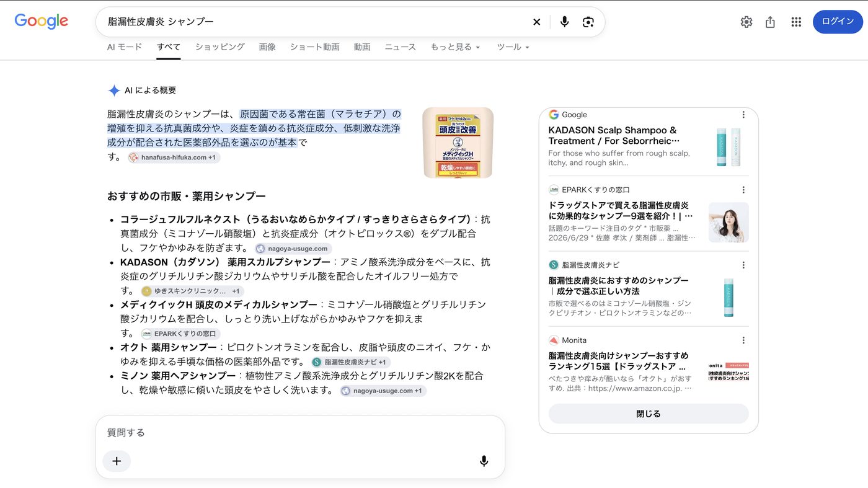Switch to the 画像 tab

(267, 47)
